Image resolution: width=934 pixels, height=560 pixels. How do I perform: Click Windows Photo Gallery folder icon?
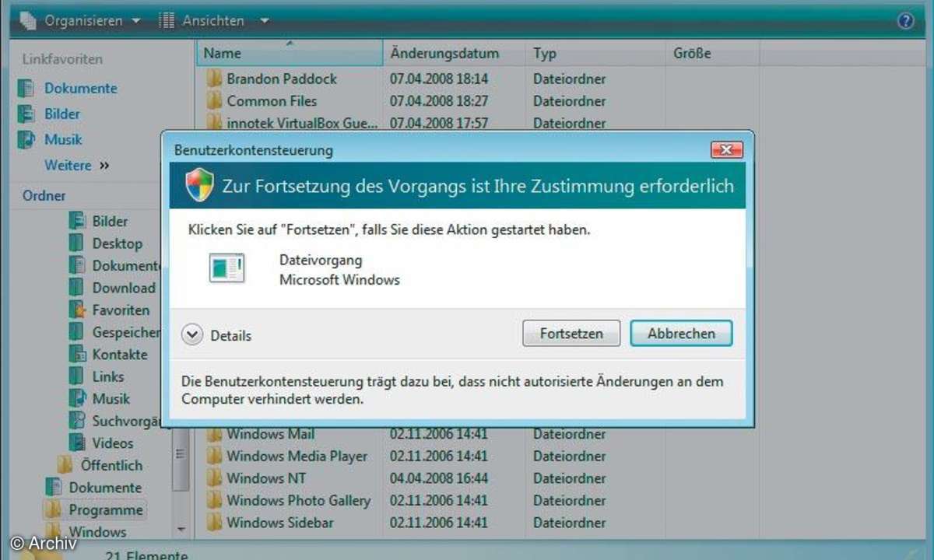tap(214, 501)
